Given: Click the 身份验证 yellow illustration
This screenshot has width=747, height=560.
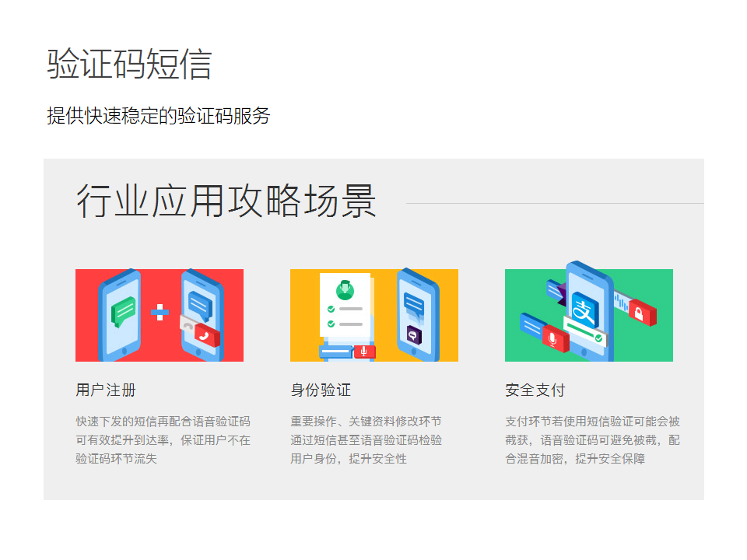Looking at the screenshot, I should 374,315.
